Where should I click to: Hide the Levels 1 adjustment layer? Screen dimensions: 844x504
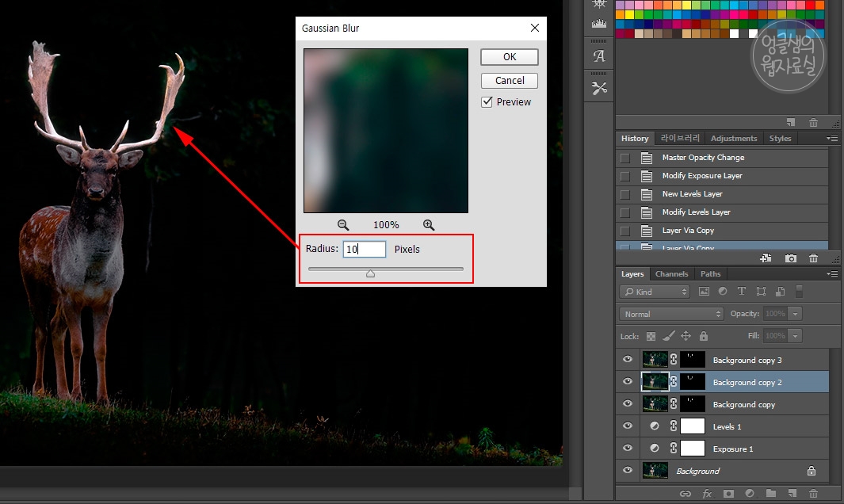(628, 426)
